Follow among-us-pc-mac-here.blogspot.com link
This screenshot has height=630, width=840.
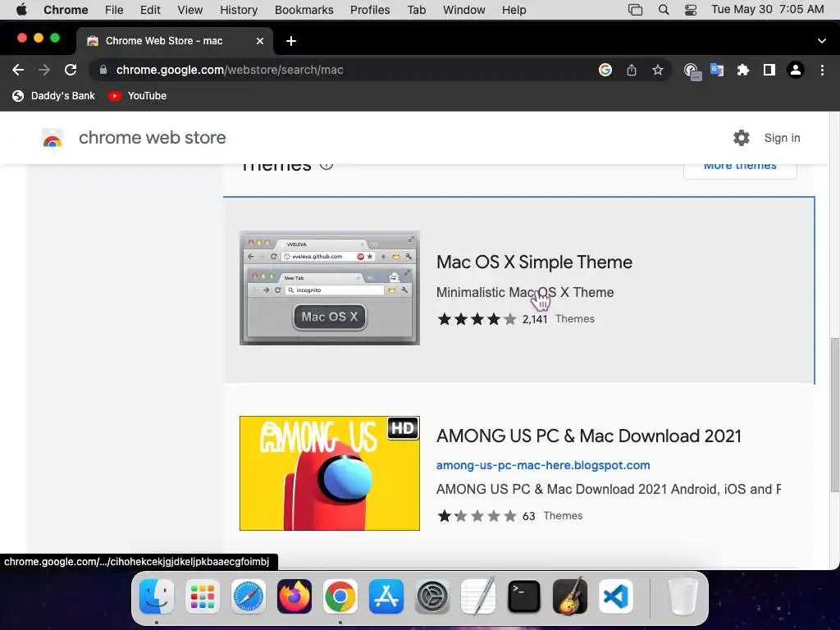coord(543,465)
